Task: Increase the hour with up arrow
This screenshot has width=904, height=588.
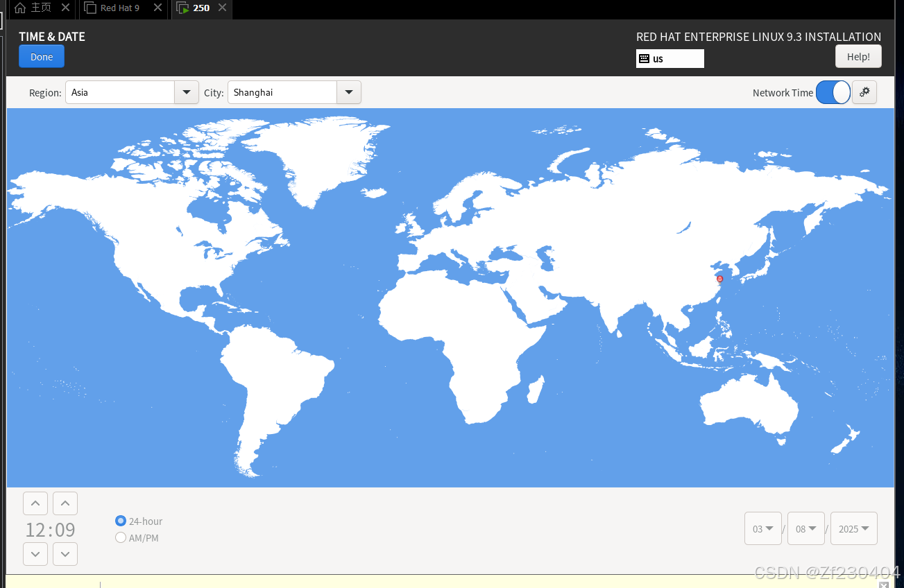Action: (x=35, y=503)
